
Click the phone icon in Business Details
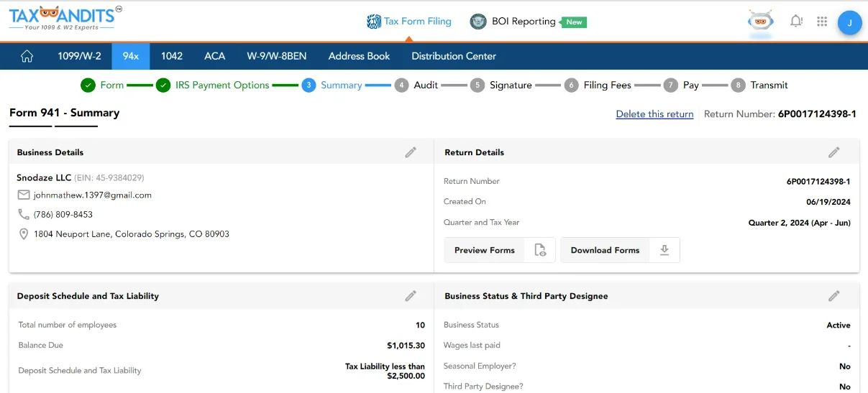(24, 214)
